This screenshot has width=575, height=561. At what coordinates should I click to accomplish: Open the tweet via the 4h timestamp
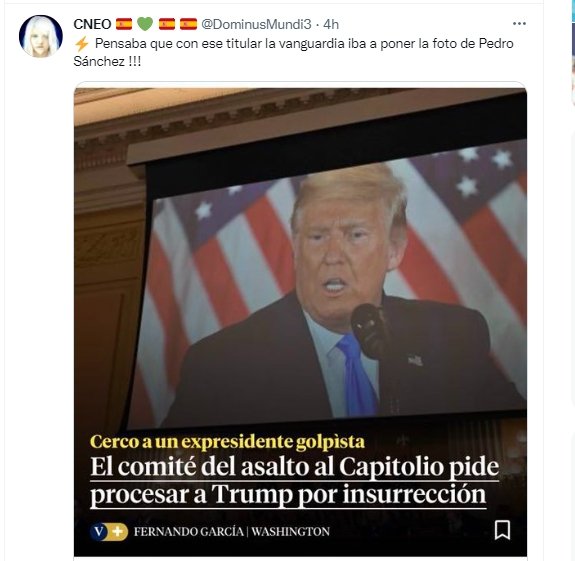(x=331, y=24)
